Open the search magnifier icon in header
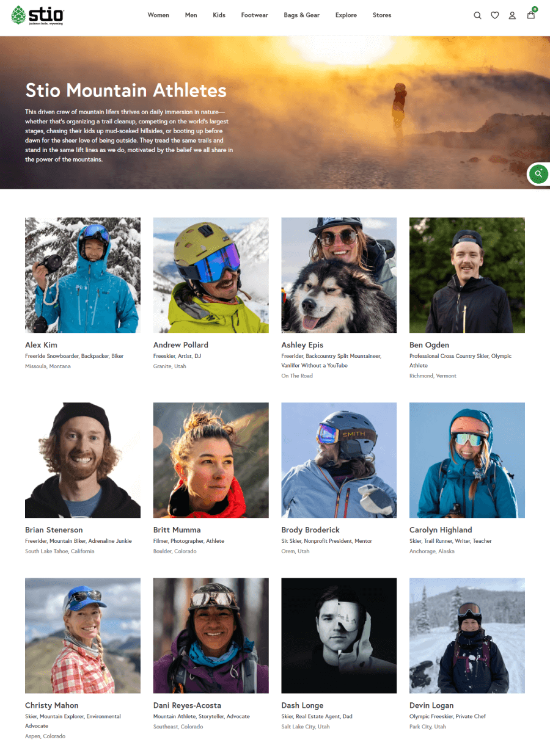The image size is (550, 756). coord(477,15)
